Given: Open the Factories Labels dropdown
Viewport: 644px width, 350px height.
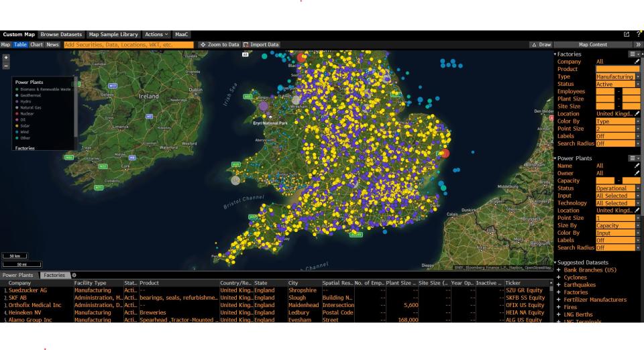Looking at the screenshot, I should (618, 136).
